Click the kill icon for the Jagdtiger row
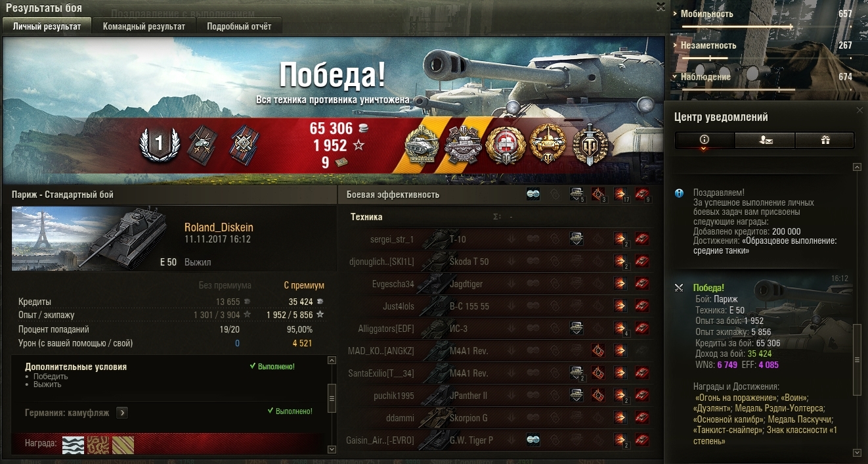Image resolution: width=868 pixels, height=464 pixels. coord(642,284)
